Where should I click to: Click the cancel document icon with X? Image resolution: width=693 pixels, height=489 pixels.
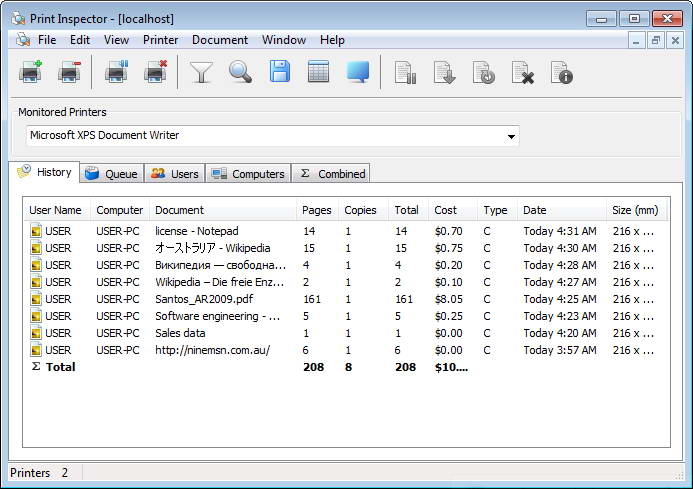click(523, 73)
